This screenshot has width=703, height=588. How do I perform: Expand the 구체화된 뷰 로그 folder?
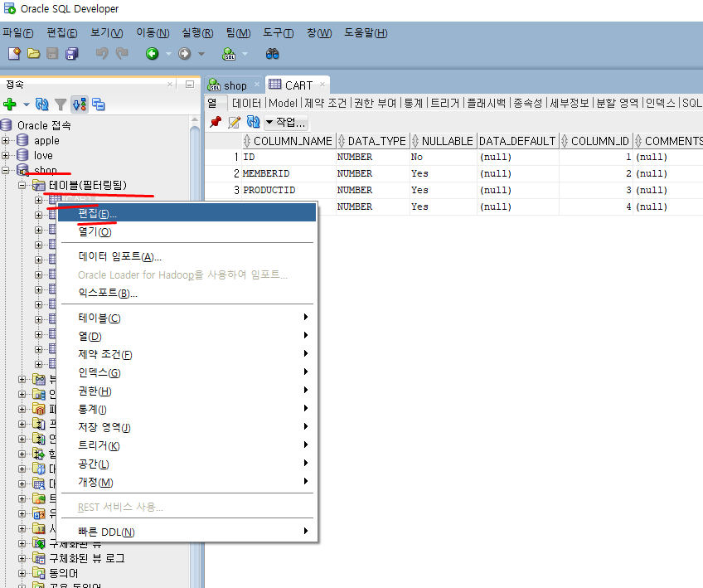(22, 558)
